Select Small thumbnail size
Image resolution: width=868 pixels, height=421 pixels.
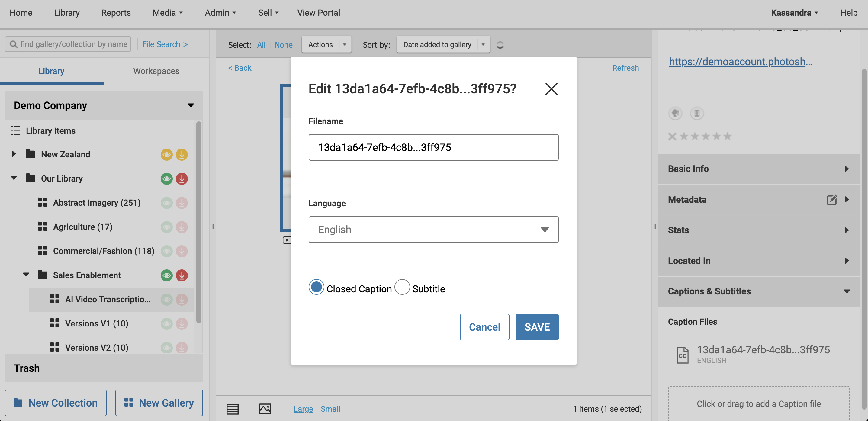tap(330, 409)
